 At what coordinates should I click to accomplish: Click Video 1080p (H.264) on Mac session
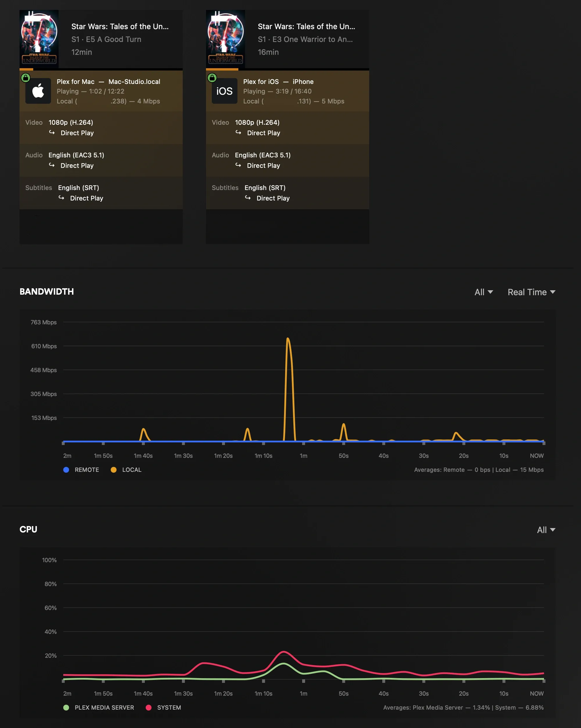tap(71, 123)
